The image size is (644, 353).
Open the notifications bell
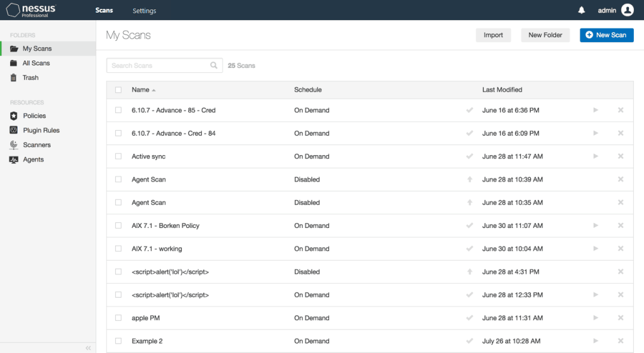pyautogui.click(x=582, y=10)
